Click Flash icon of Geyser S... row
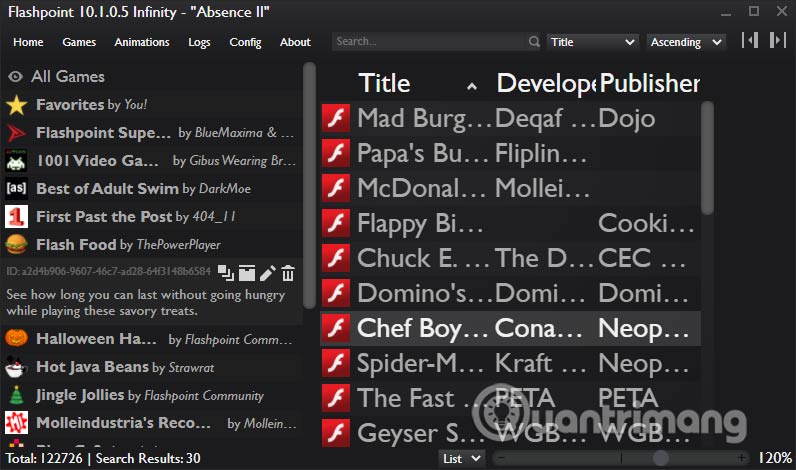The height and width of the screenshot is (470, 796). [x=336, y=433]
